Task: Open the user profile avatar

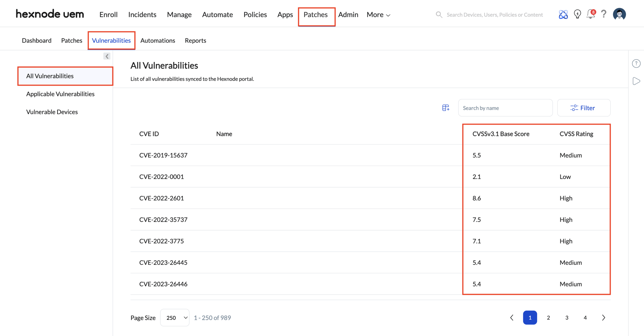Action: (x=619, y=14)
